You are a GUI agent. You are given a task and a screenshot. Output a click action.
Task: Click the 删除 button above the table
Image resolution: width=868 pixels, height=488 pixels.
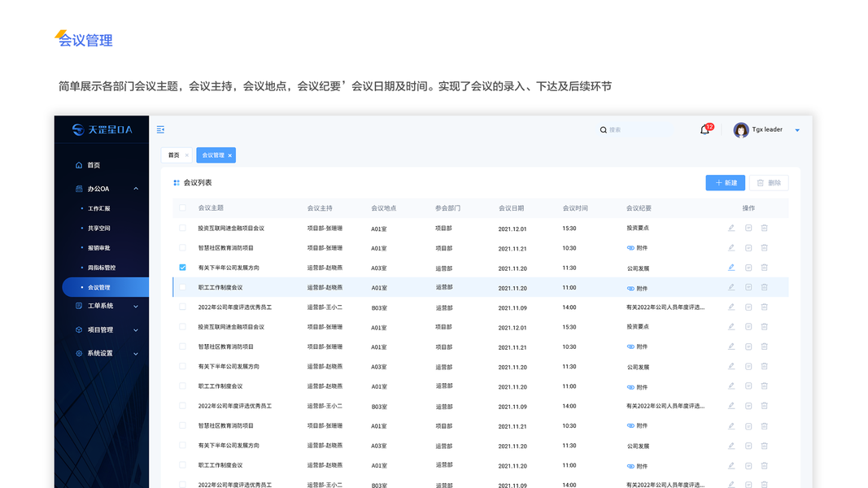tap(769, 182)
